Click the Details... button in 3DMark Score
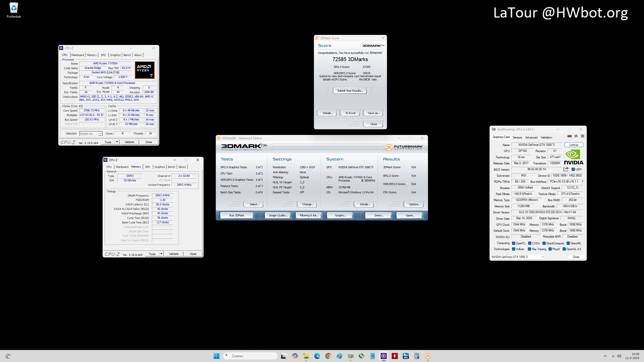 pos(328,113)
